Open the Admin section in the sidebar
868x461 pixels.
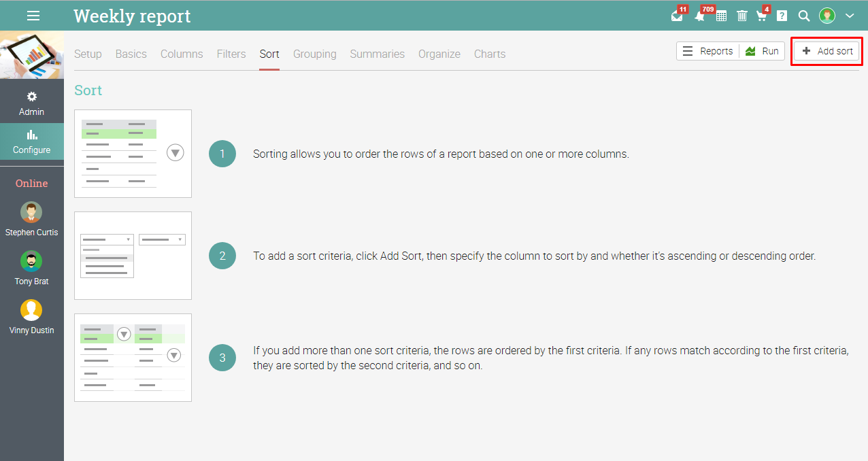32,104
